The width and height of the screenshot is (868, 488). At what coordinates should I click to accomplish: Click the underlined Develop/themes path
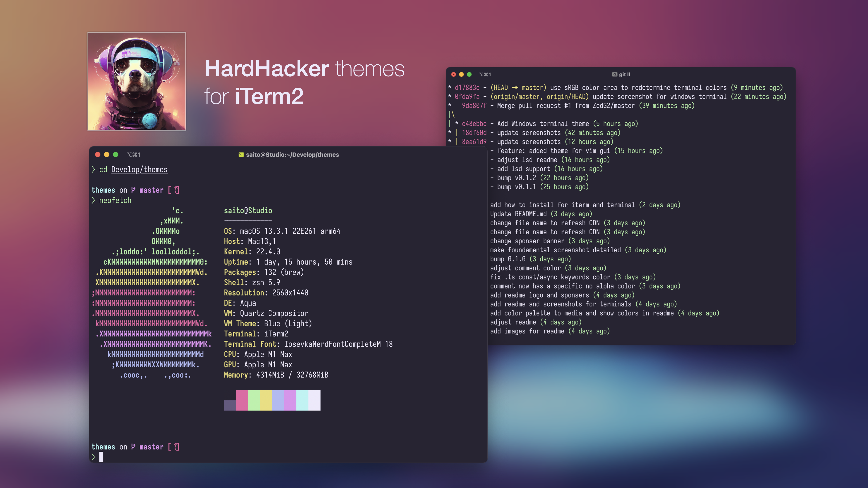pyautogui.click(x=139, y=170)
